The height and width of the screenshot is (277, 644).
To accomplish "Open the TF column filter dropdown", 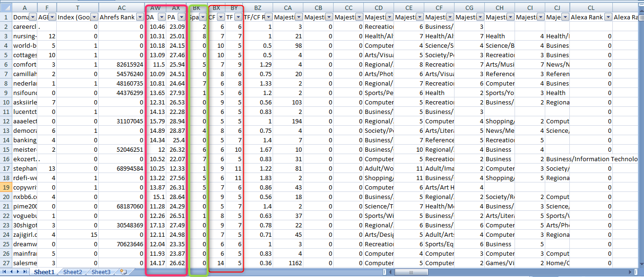I will point(238,17).
